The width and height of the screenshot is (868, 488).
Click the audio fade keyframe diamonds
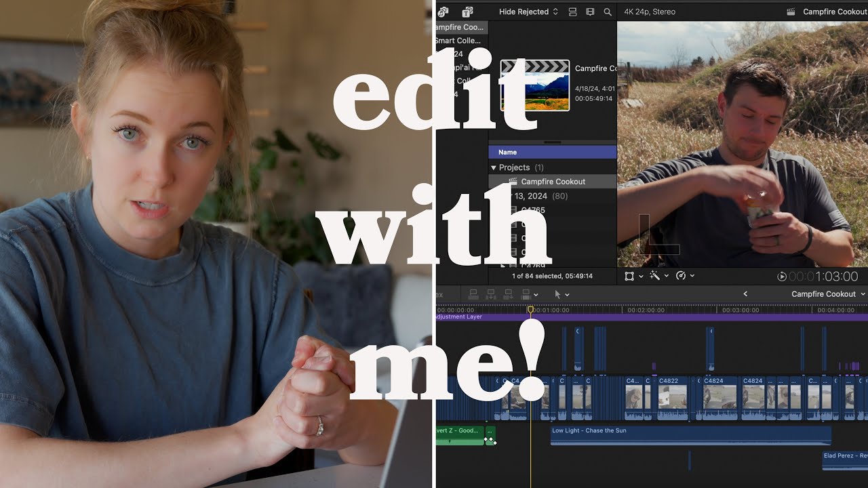tap(490, 441)
